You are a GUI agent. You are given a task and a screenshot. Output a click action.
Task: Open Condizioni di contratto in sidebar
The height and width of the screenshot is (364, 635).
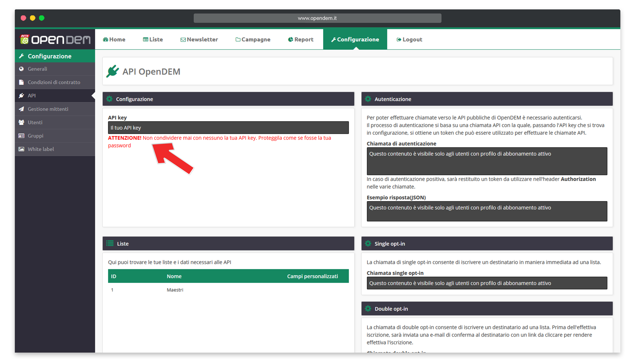pyautogui.click(x=55, y=82)
